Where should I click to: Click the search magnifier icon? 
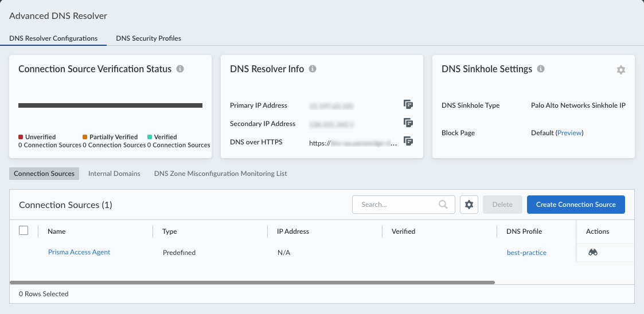[x=443, y=205]
